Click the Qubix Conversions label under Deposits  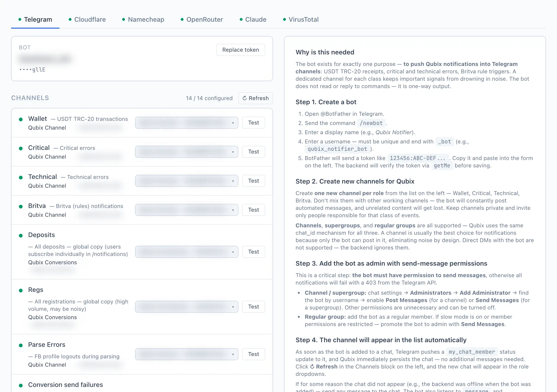click(52, 262)
